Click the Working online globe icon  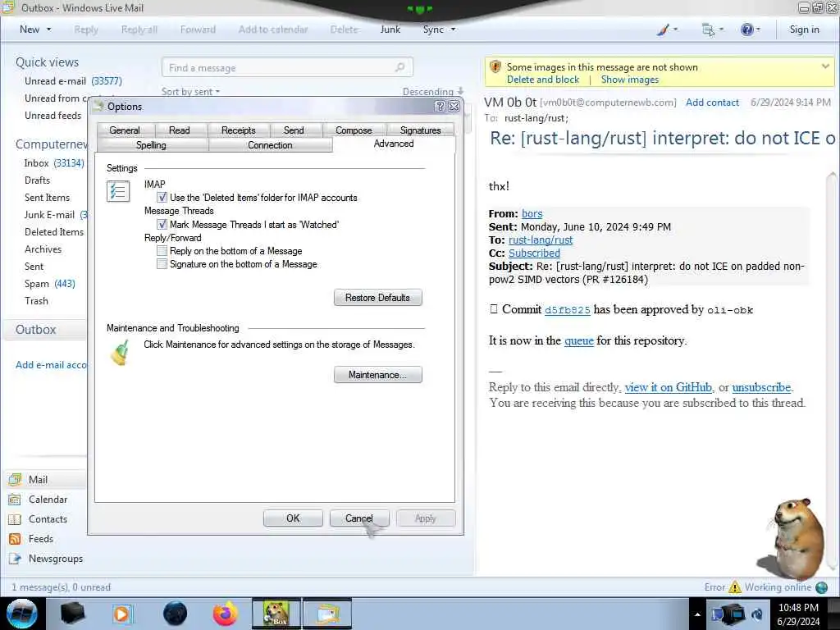click(822, 587)
